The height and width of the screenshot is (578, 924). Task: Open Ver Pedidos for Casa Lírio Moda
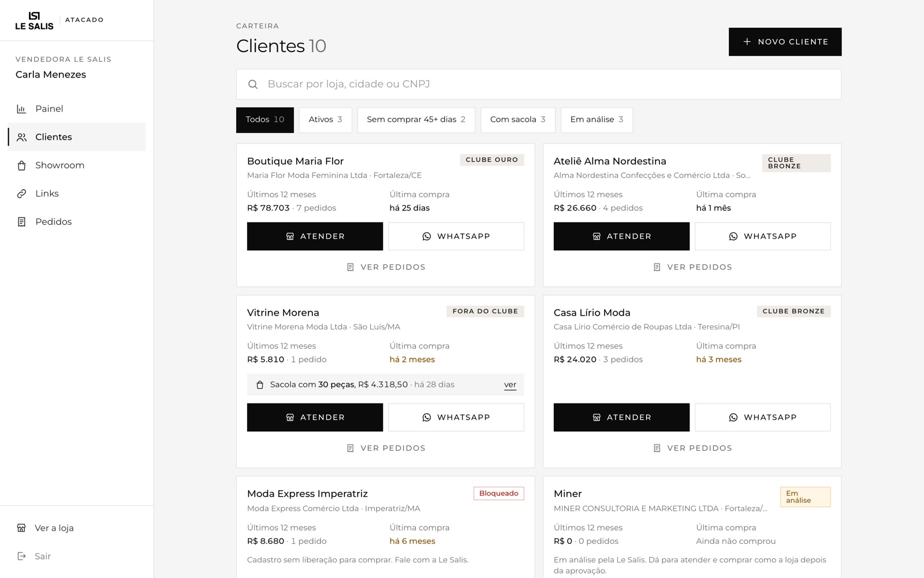[x=692, y=448]
